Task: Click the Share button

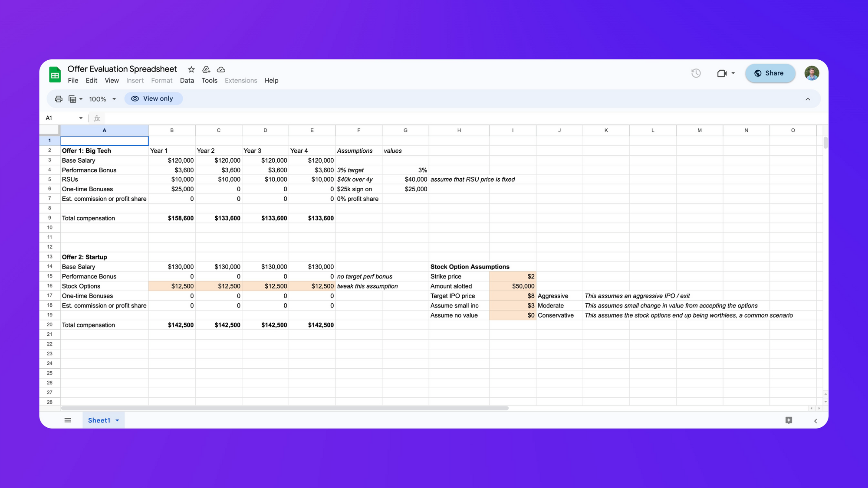Action: point(770,73)
